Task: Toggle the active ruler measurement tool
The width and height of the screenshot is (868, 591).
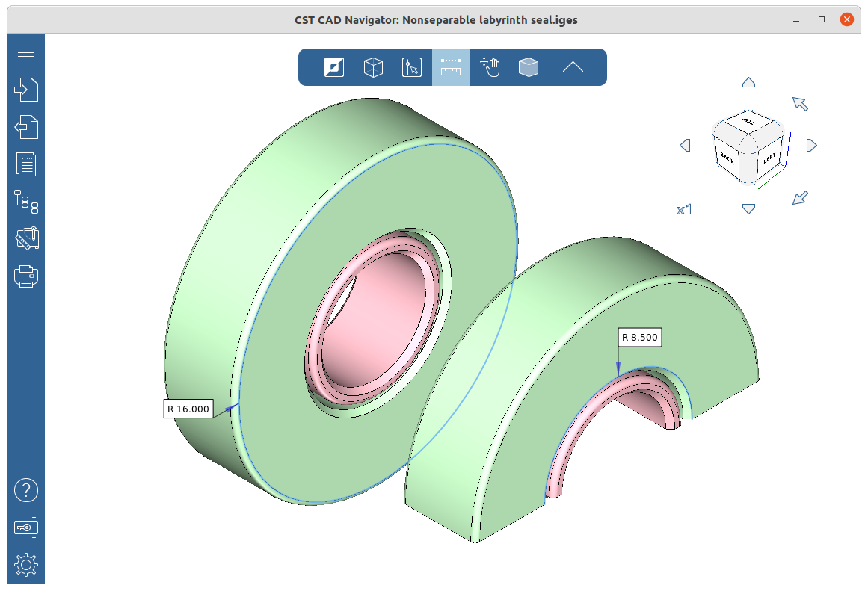Action: tap(451, 67)
